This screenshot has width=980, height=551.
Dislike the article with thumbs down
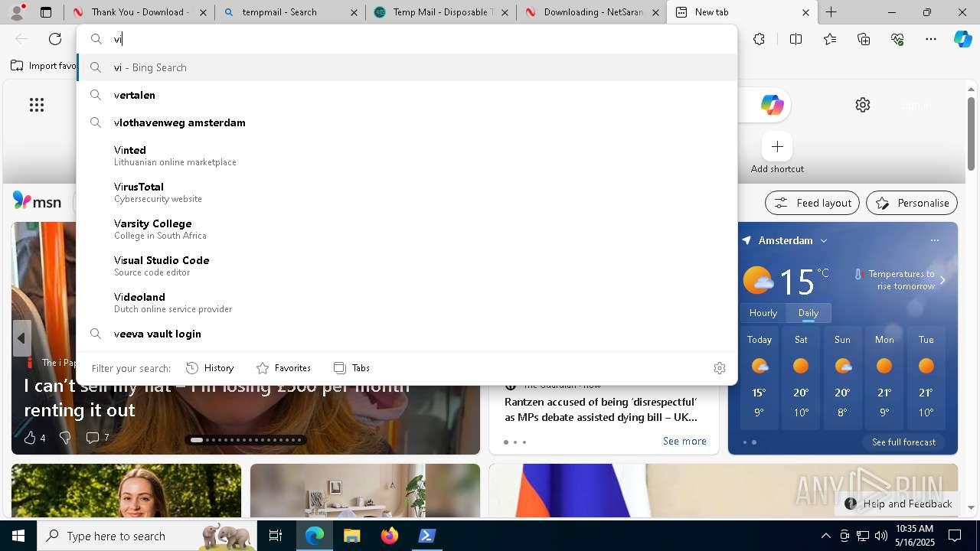pos(65,438)
